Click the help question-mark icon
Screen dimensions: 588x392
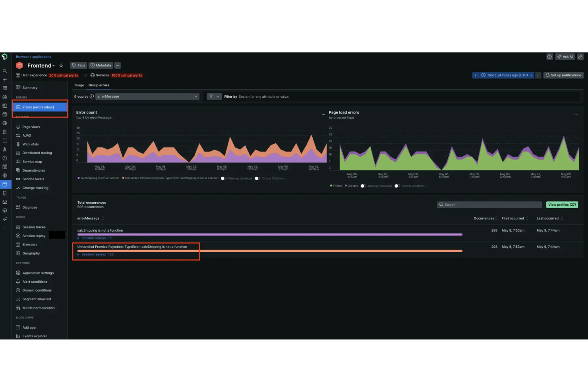click(x=549, y=56)
